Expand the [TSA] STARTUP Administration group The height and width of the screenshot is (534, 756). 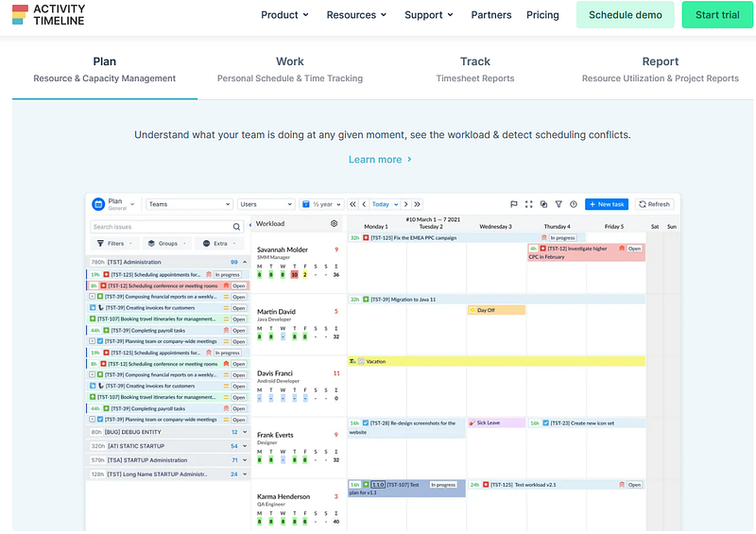[245, 460]
